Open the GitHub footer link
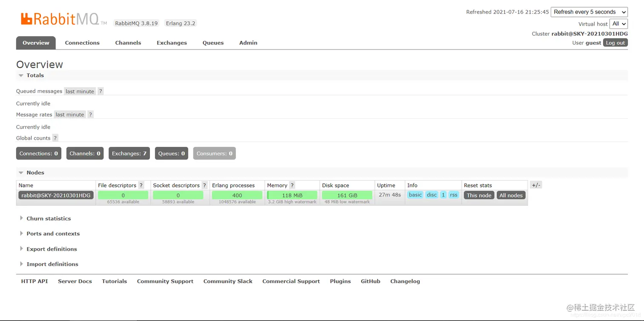The width and height of the screenshot is (644, 321). click(371, 281)
